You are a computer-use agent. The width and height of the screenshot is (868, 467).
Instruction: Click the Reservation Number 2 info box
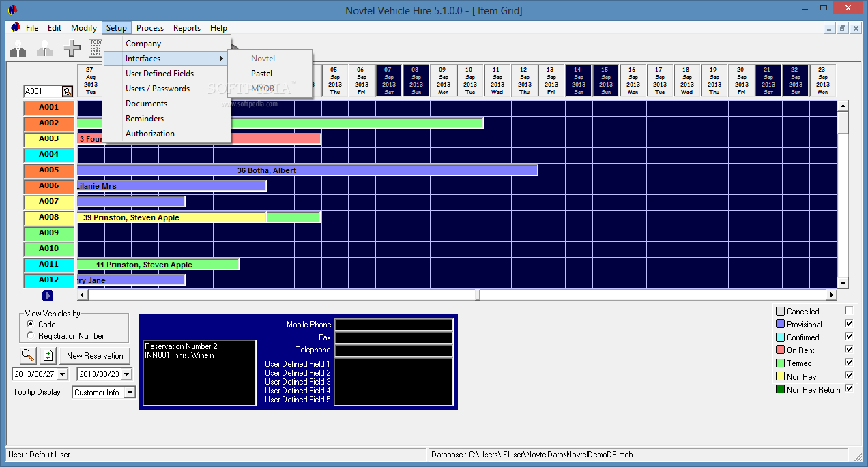(199, 372)
